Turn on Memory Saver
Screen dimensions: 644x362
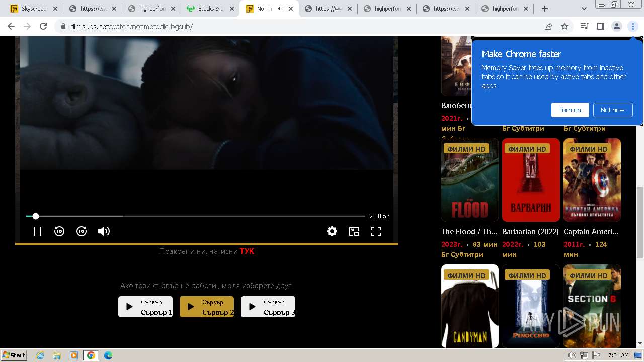pos(570,110)
